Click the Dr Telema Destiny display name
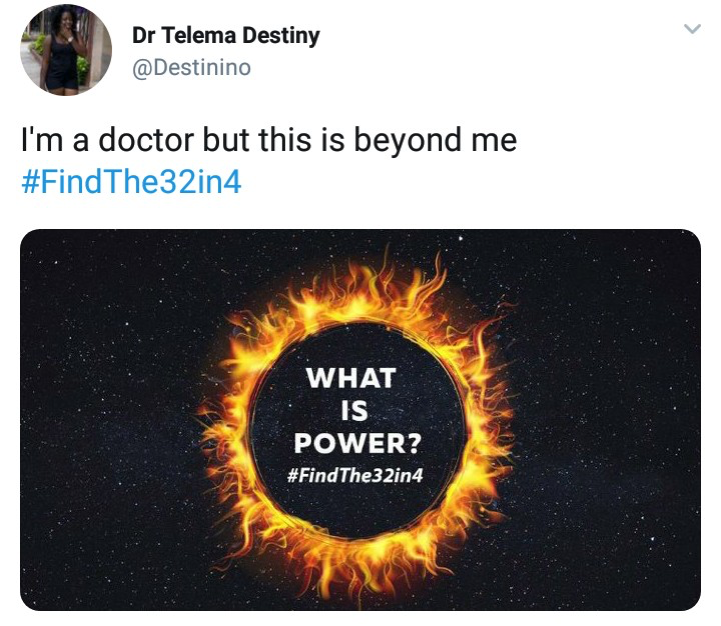This screenshot has height=626, width=721. pos(226,35)
